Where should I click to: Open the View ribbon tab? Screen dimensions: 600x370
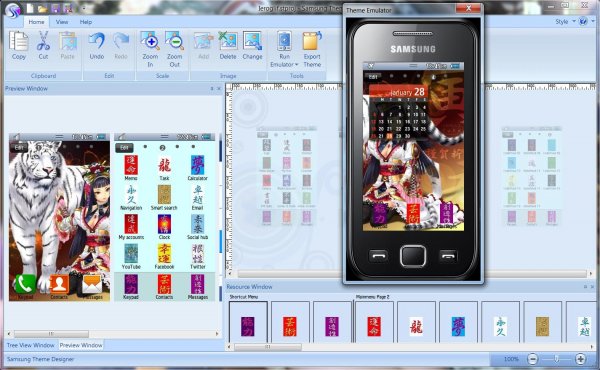click(x=62, y=22)
